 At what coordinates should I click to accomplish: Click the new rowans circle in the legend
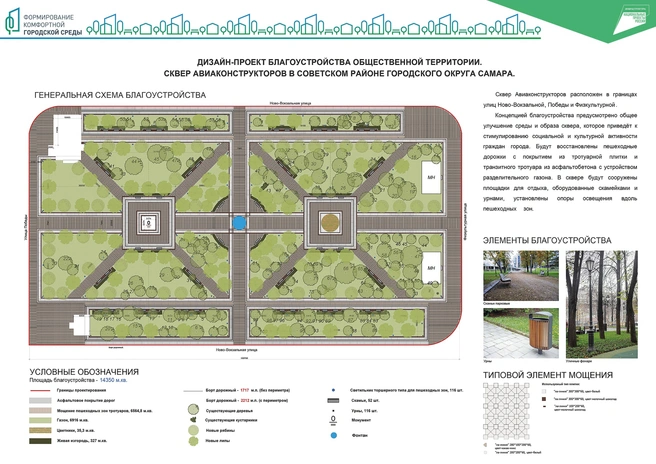pyautogui.click(x=193, y=430)
